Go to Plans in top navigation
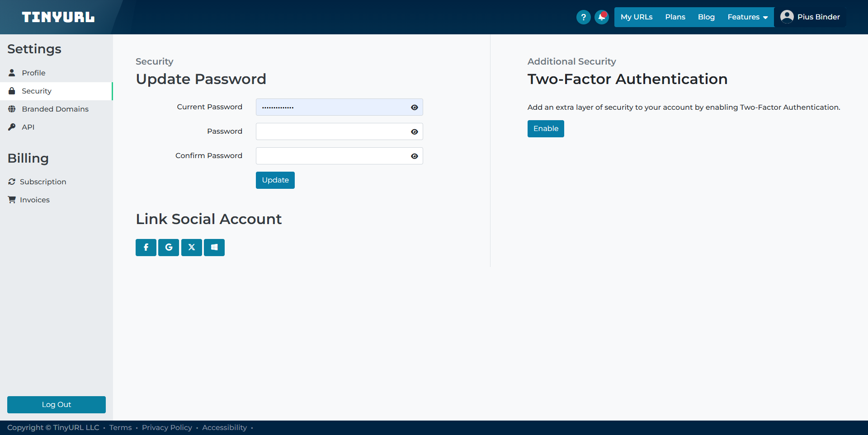Image resolution: width=868 pixels, height=435 pixels. tap(675, 17)
